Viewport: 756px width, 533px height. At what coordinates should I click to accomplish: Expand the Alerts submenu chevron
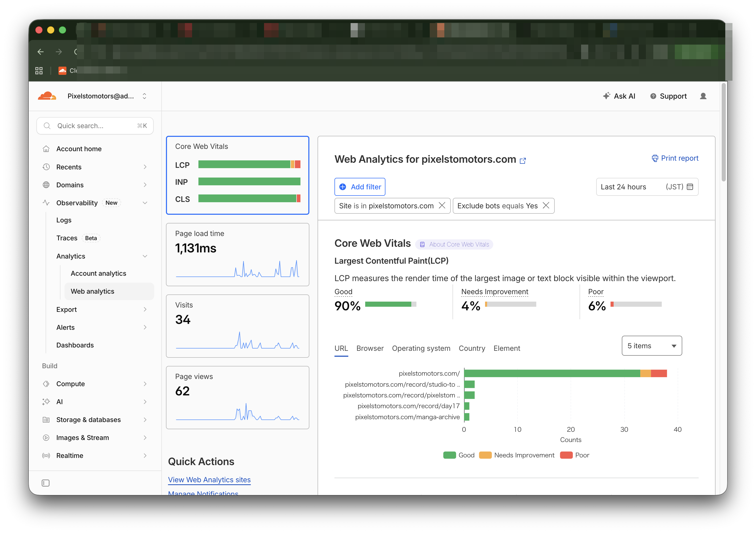click(145, 327)
